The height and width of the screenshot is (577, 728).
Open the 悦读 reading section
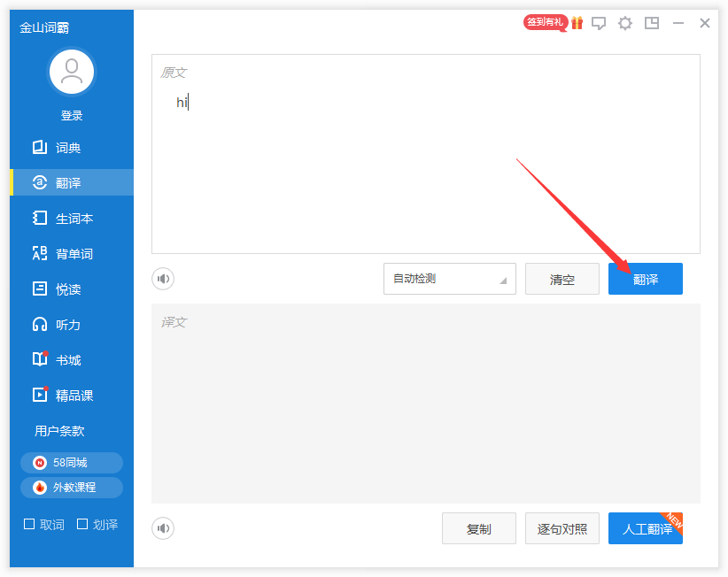[x=72, y=289]
